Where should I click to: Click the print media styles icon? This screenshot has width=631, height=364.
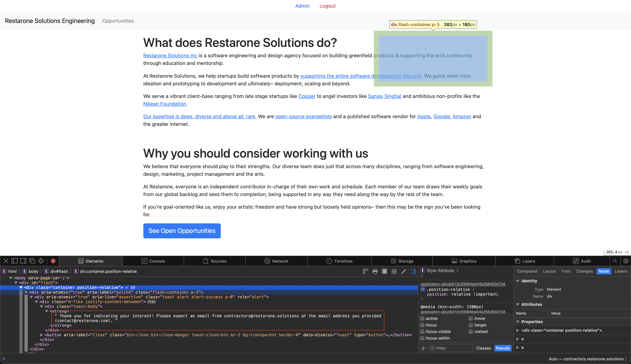coord(375,271)
